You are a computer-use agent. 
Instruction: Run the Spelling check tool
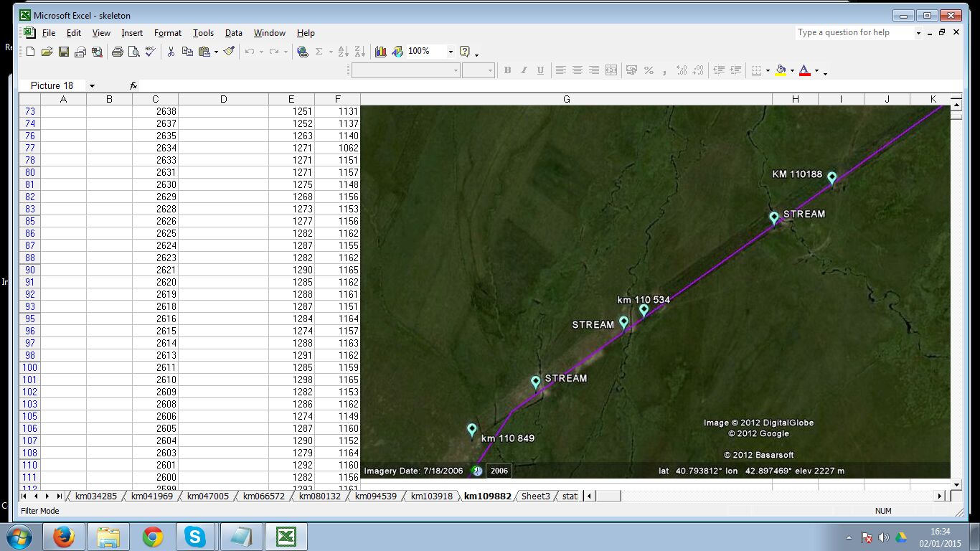[150, 52]
